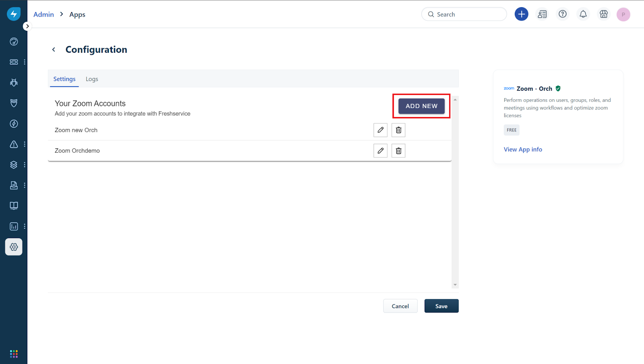
Task: Open the colorful app switcher grid icon
Action: (x=14, y=354)
